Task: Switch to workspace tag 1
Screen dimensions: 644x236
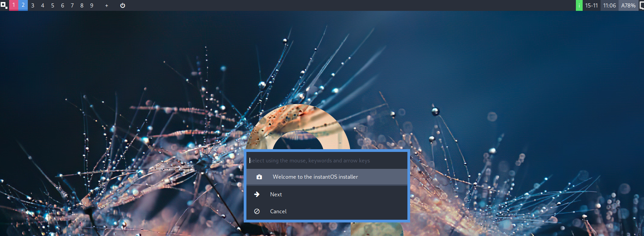Action: [x=14, y=5]
